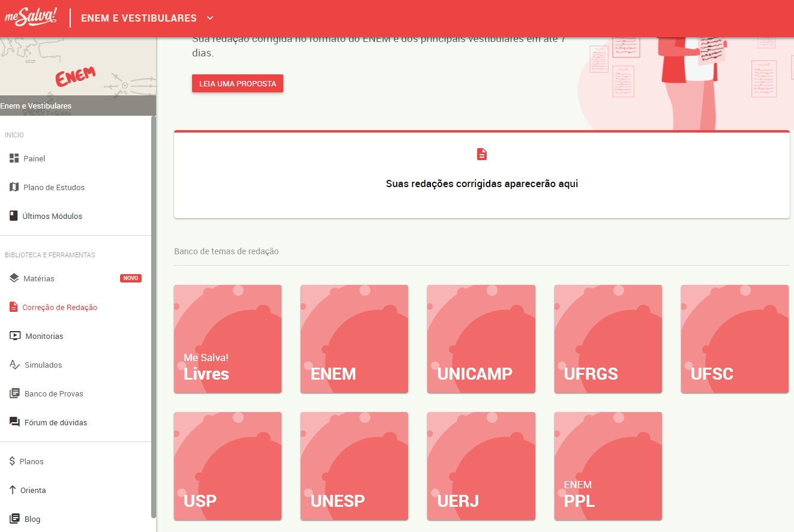
Task: Click the Planos dollar sign icon
Action: (12, 461)
